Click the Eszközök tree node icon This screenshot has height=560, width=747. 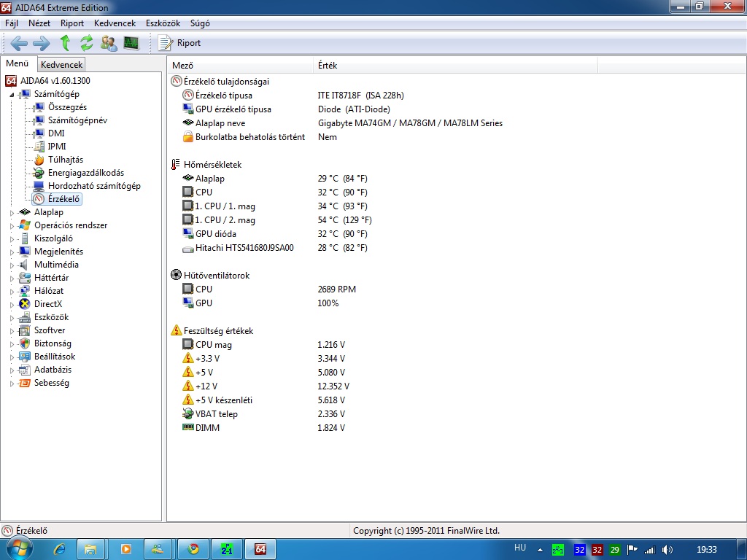pyautogui.click(x=25, y=318)
